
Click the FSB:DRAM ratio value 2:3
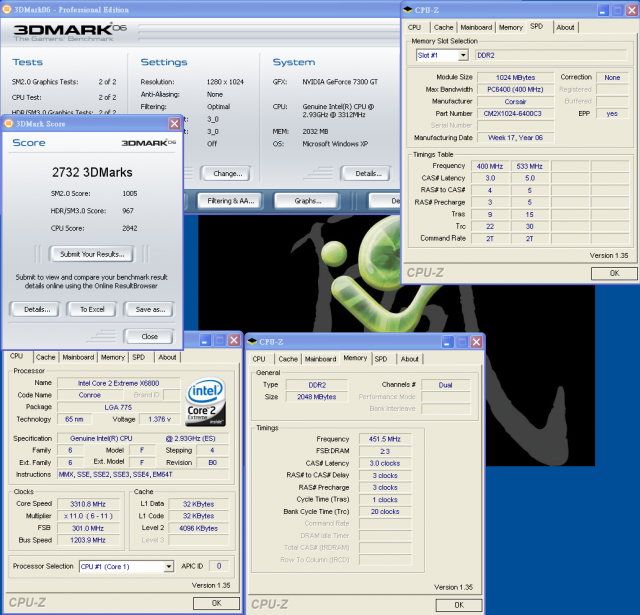click(385, 451)
